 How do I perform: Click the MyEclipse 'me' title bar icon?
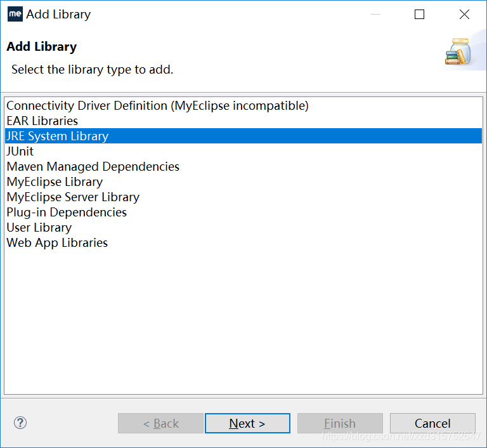[x=15, y=14]
